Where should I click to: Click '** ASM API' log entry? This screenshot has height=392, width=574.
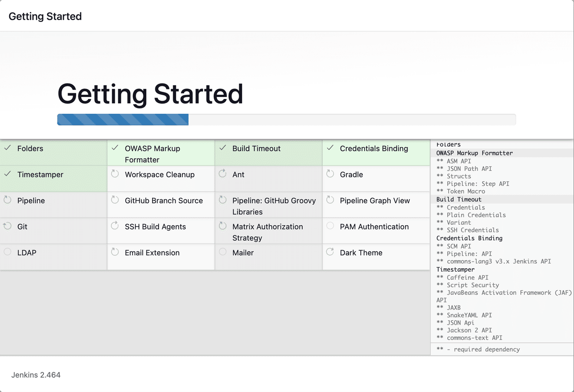(x=454, y=161)
